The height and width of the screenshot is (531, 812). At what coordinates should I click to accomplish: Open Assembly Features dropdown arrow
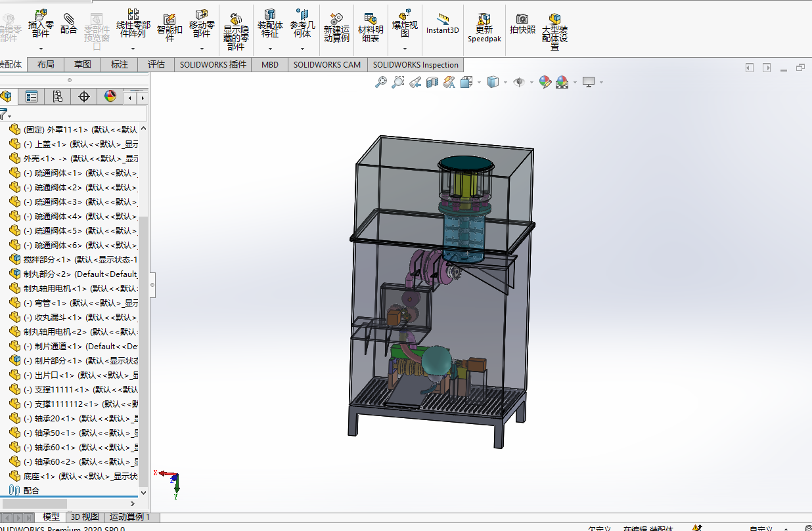270,49
